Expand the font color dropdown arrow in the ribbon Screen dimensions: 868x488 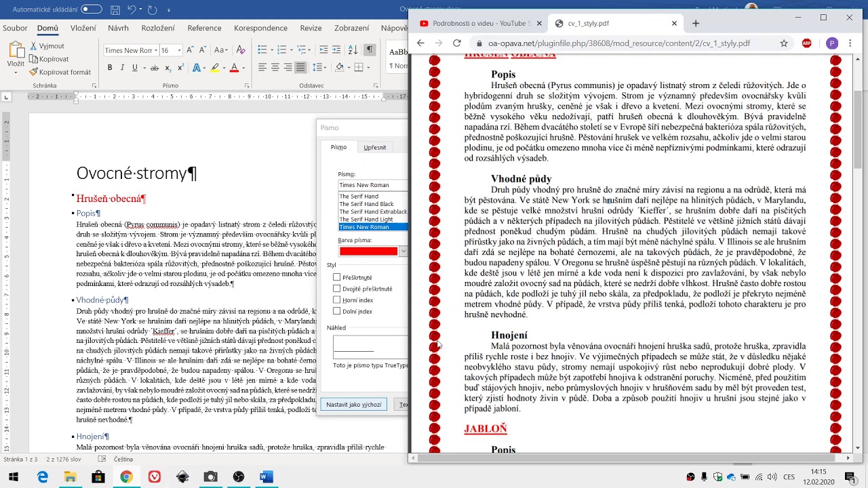[243, 68]
